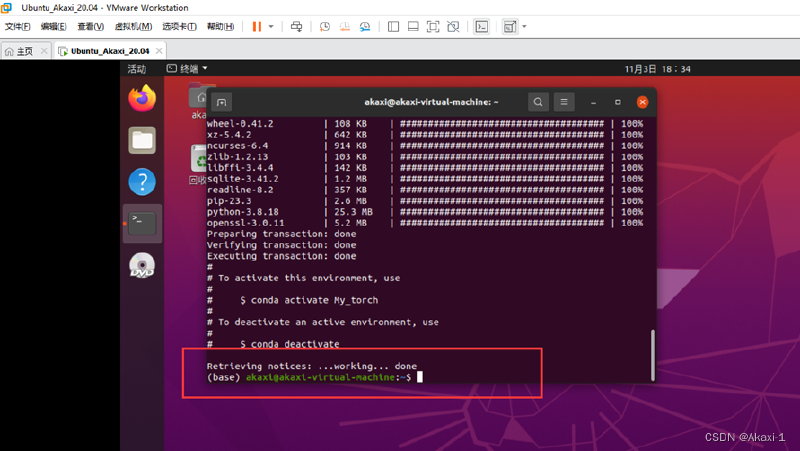The image size is (800, 451).
Task: Click 活动 in the Ubuntu top bar
Action: pyautogui.click(x=137, y=69)
